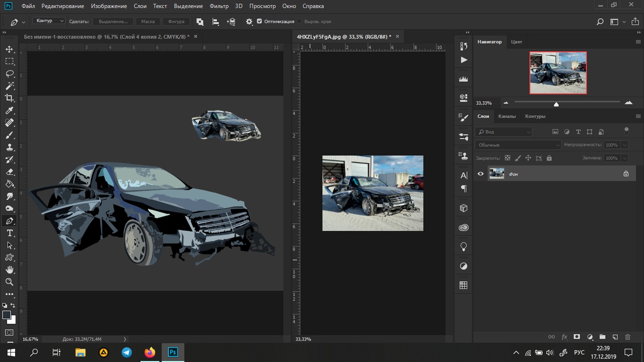Click the Выделение... button

coord(113,22)
